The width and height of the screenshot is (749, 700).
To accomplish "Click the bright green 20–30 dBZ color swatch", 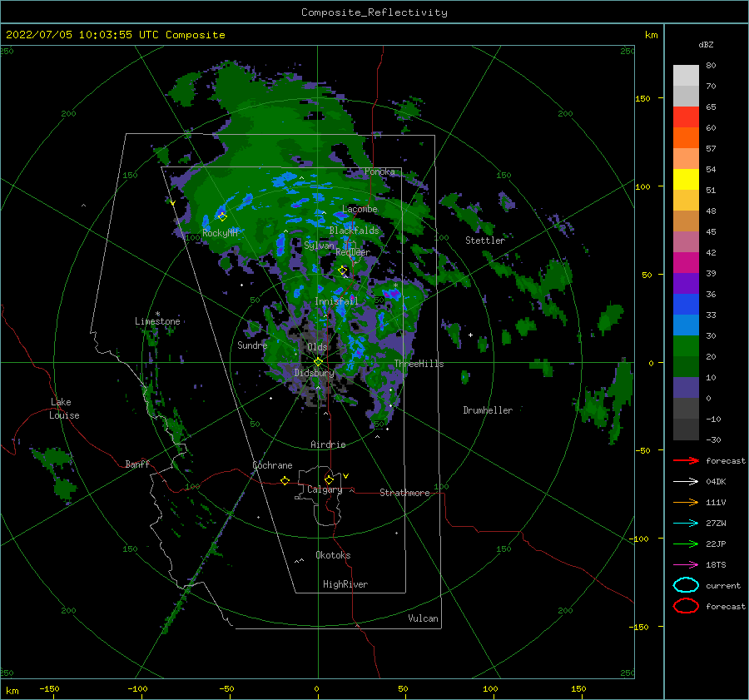I will [x=686, y=346].
